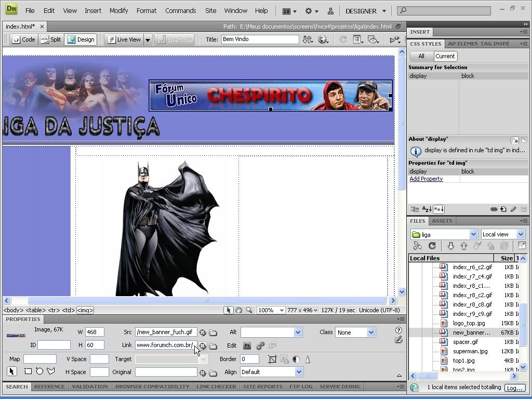Open DESIGNER workspace switcher dropdown

point(365,11)
